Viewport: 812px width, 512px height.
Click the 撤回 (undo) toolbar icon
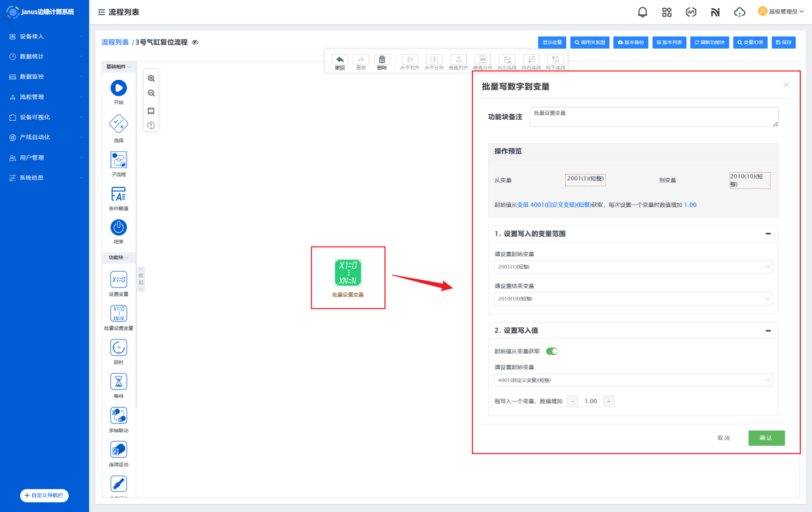[x=340, y=60]
